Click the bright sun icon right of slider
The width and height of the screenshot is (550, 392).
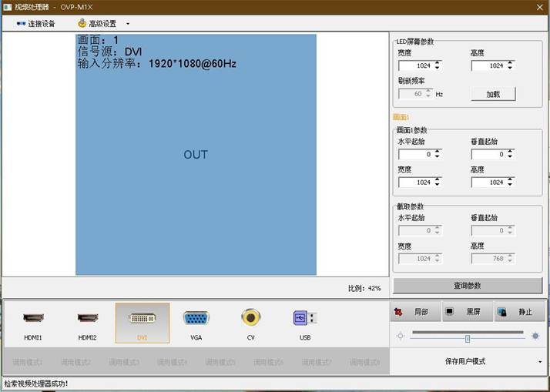tap(535, 336)
